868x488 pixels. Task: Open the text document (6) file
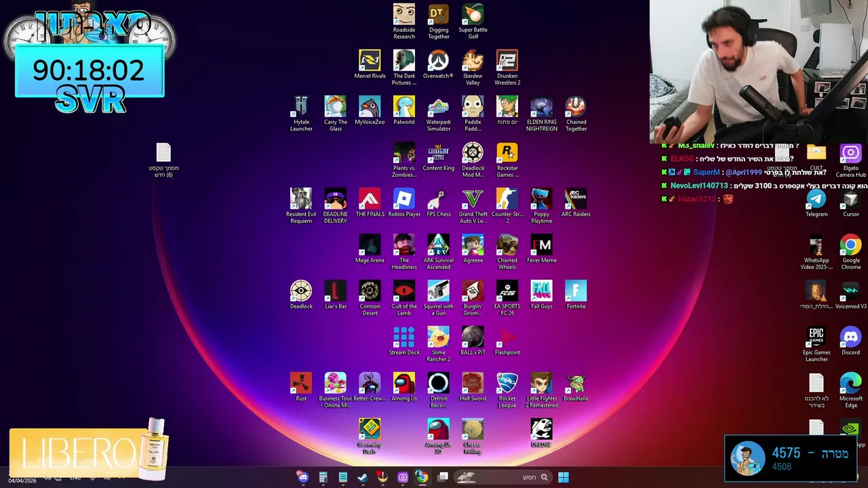click(x=163, y=160)
